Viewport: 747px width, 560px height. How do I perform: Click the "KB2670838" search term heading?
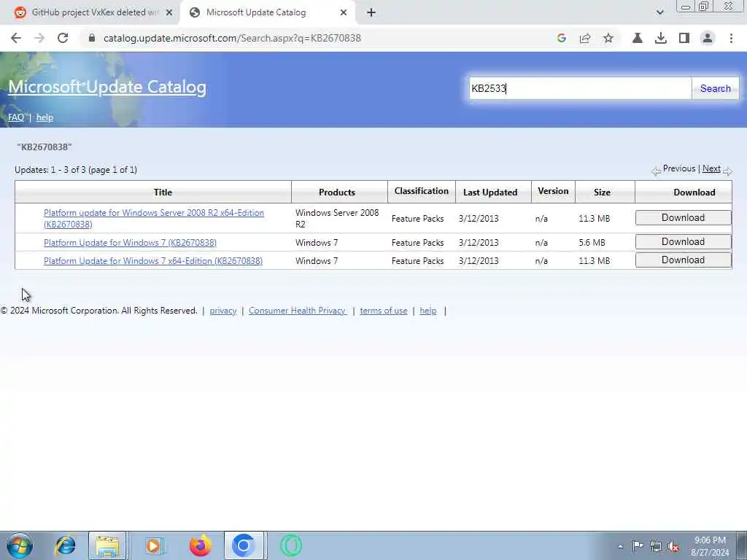pos(44,147)
